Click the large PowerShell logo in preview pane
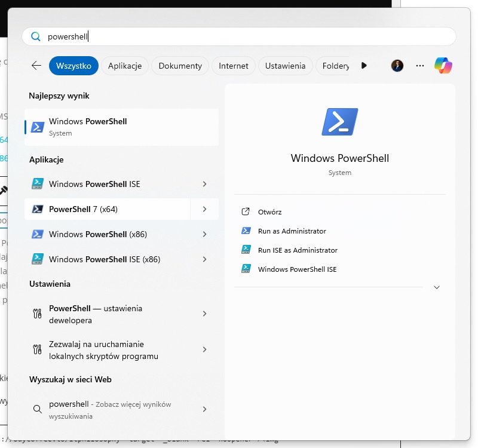 pyautogui.click(x=340, y=122)
